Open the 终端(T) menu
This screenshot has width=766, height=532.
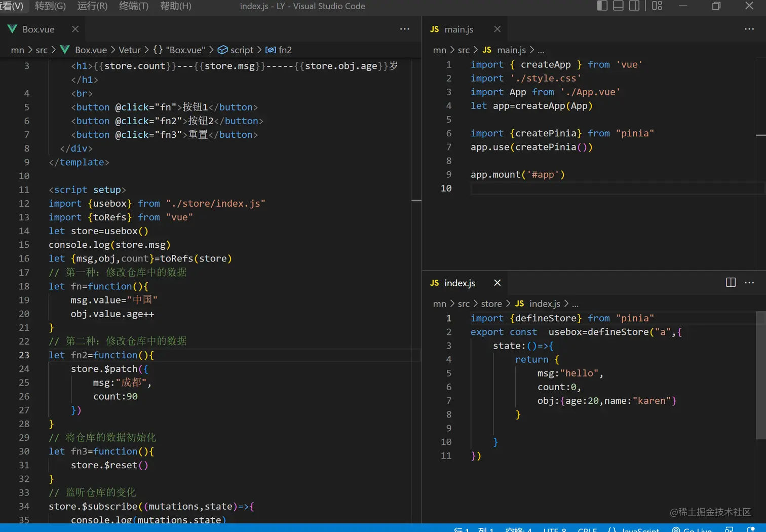coord(134,6)
